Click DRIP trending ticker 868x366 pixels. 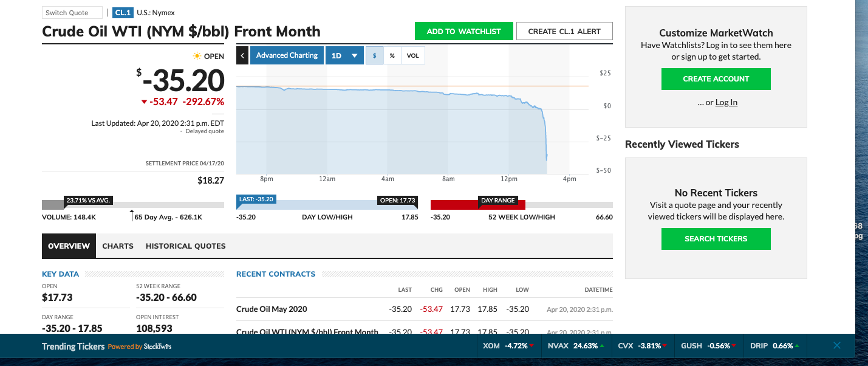point(775,345)
